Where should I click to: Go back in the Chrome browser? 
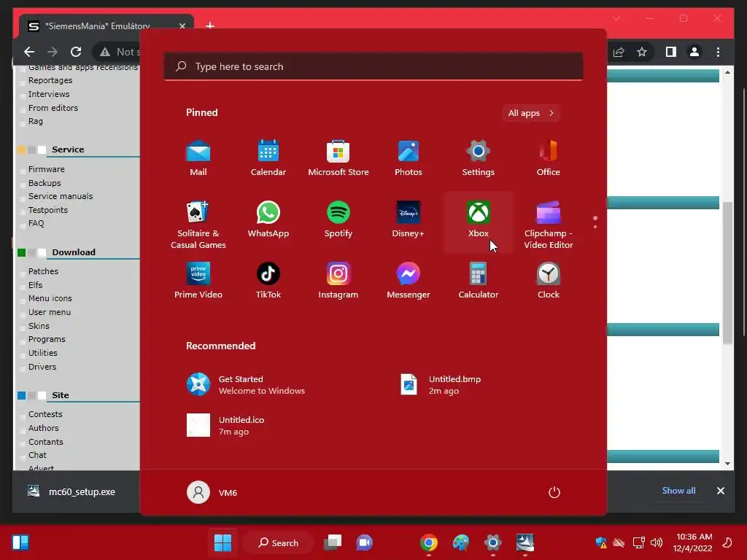click(x=29, y=52)
